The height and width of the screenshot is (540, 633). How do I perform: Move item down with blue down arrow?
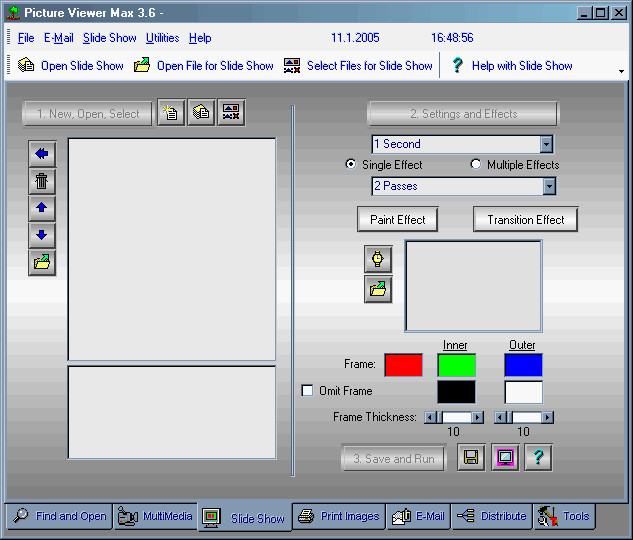42,235
